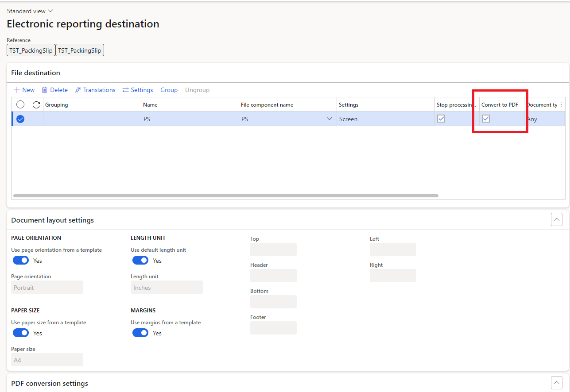This screenshot has width=570, height=392.
Task: Open the Standard view dropdown
Action: coord(30,11)
